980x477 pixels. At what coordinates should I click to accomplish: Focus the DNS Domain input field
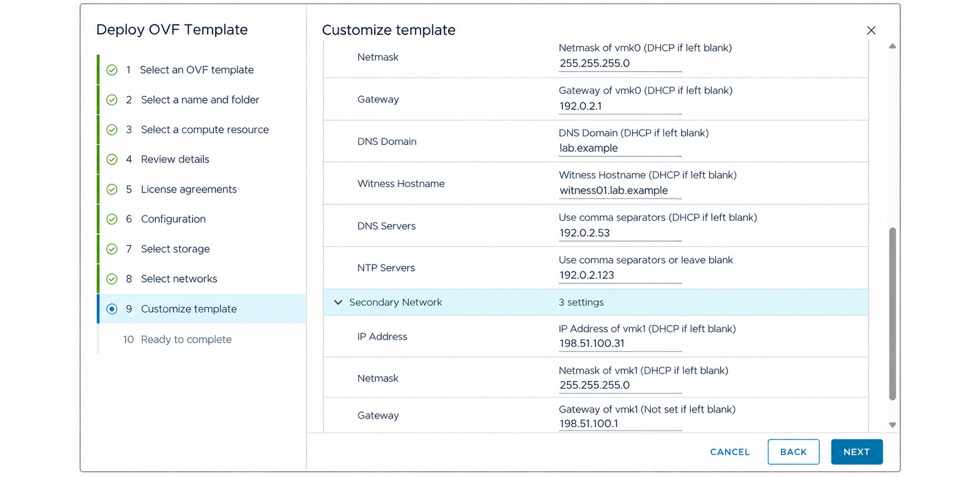pos(620,148)
